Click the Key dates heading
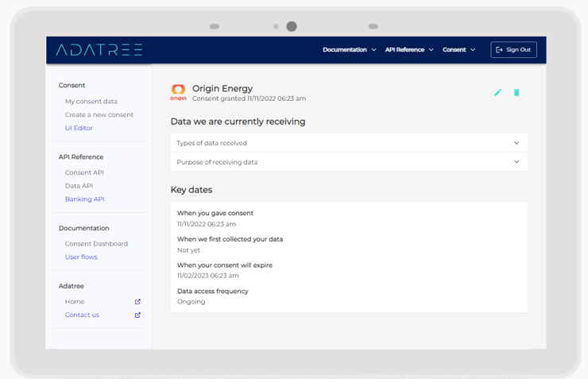This screenshot has width=588, height=379. tap(191, 190)
